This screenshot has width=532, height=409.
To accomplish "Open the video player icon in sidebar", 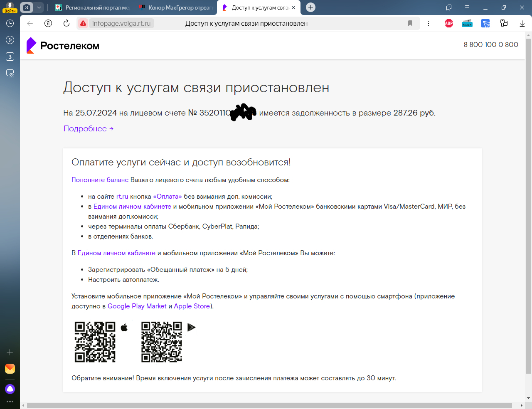I will pos(10,40).
